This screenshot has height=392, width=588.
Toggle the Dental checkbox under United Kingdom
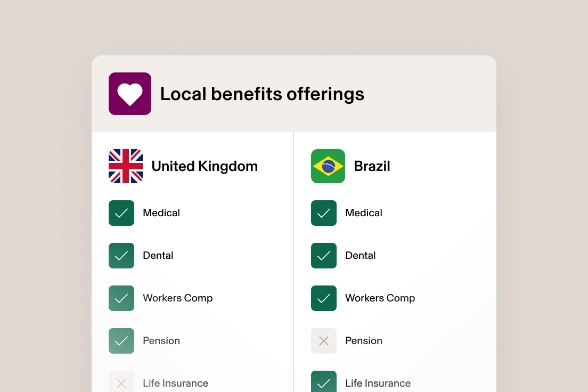point(121,256)
